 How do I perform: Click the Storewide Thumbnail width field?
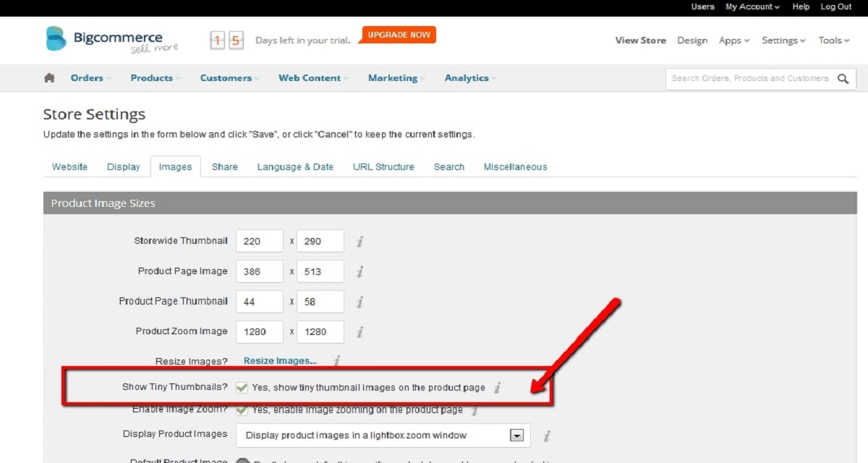click(259, 242)
